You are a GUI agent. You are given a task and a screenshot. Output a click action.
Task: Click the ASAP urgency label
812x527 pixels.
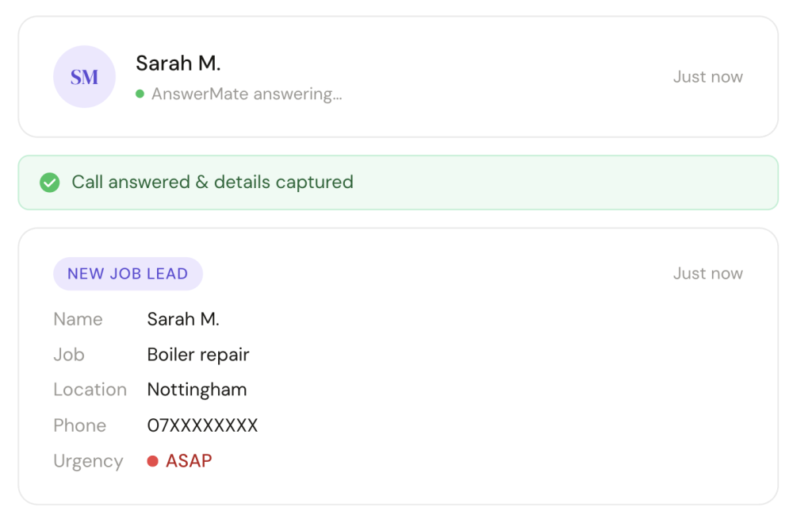(189, 461)
